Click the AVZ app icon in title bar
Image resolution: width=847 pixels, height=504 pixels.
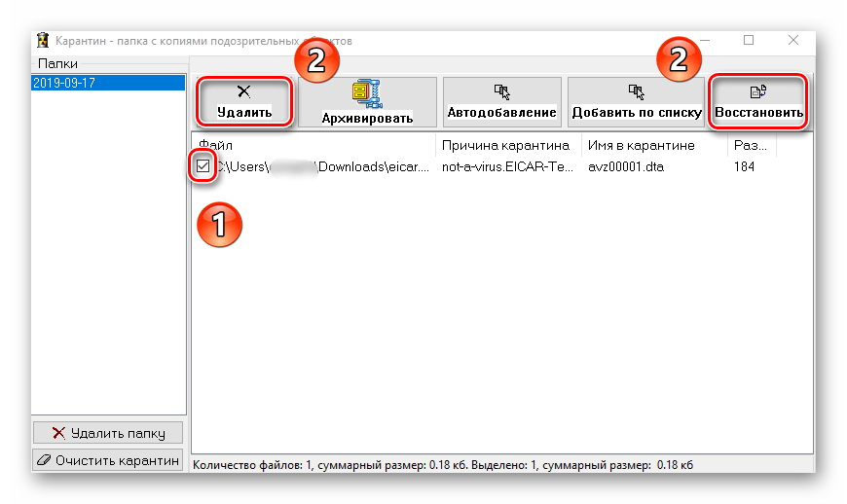coord(43,41)
